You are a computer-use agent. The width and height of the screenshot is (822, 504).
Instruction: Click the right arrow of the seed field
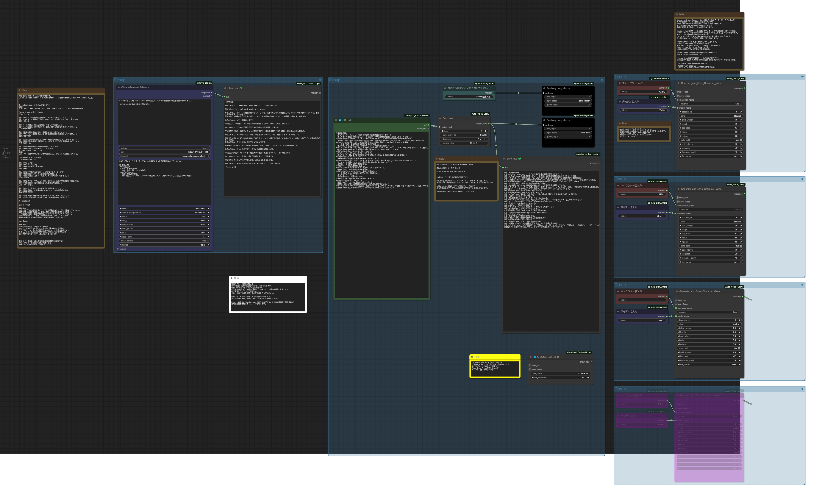point(209,208)
